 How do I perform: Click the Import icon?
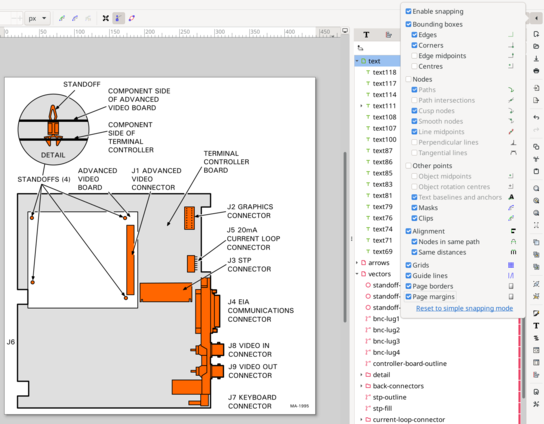(536, 88)
